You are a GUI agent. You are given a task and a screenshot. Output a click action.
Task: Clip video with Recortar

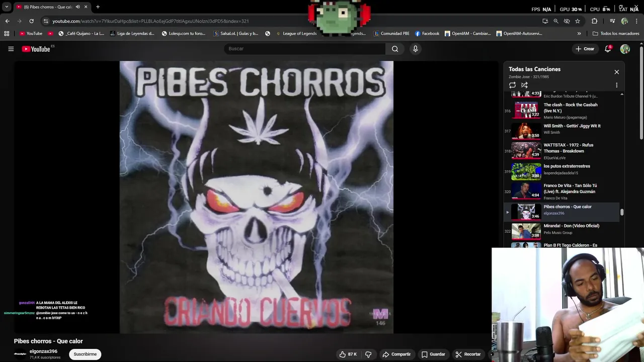click(x=468, y=354)
